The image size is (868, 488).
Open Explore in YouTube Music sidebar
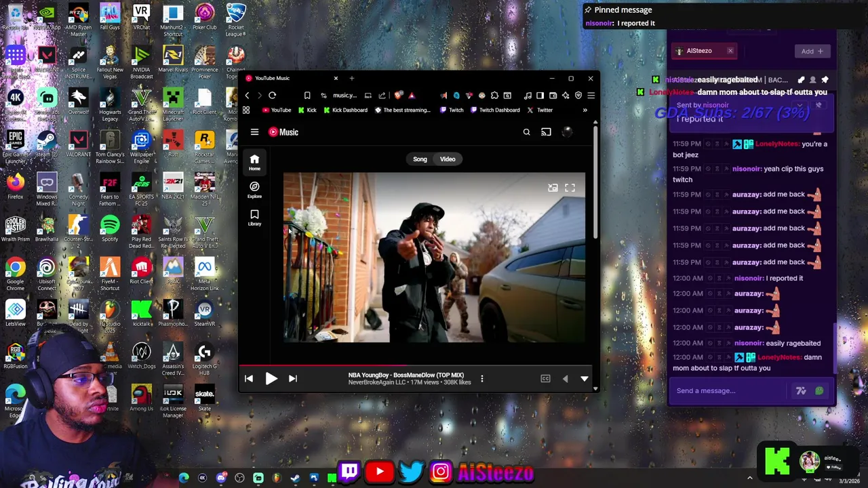[254, 190]
